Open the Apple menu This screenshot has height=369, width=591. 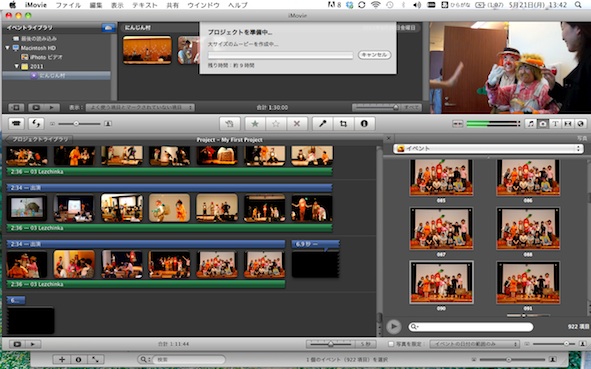pos(12,5)
